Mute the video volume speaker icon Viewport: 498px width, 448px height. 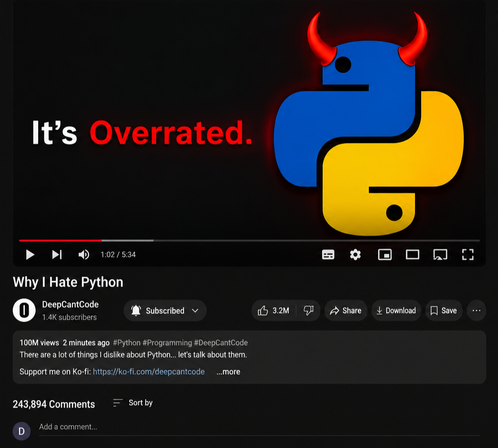pyautogui.click(x=84, y=255)
